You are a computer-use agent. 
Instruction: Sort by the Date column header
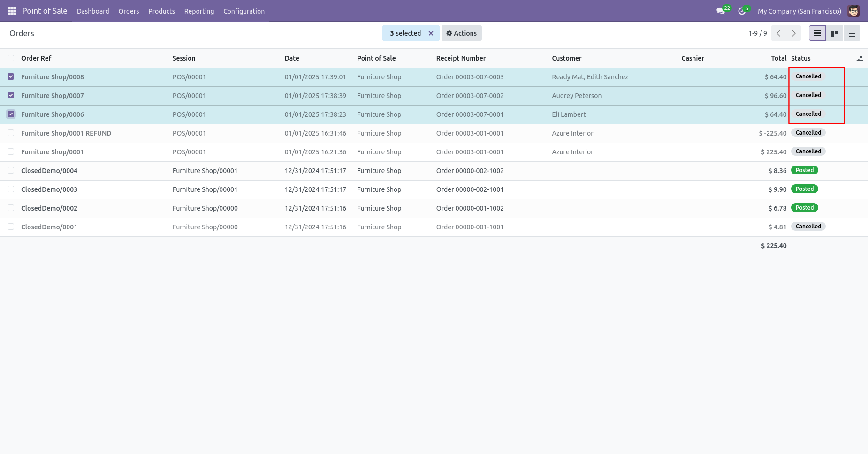pos(292,58)
